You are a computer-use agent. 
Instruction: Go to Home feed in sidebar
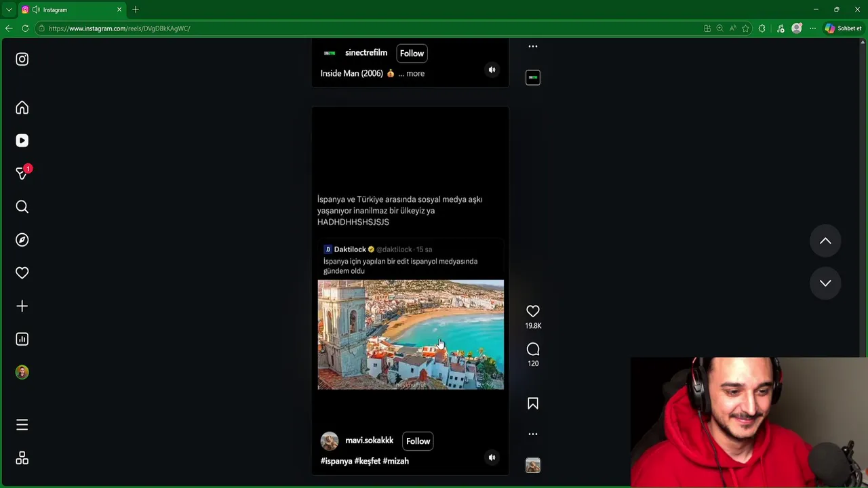(x=22, y=108)
